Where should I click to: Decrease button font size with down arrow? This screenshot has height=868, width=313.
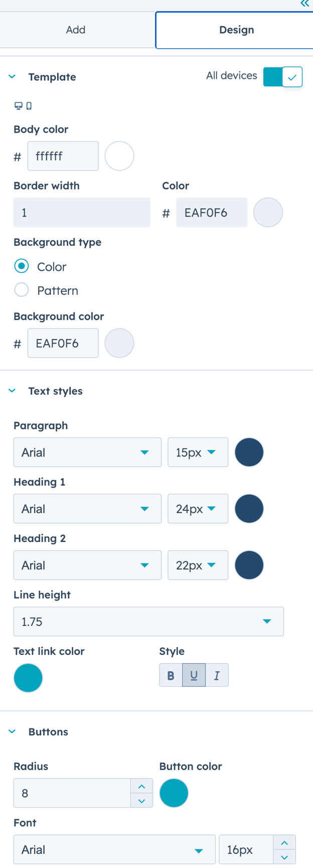coord(284,857)
